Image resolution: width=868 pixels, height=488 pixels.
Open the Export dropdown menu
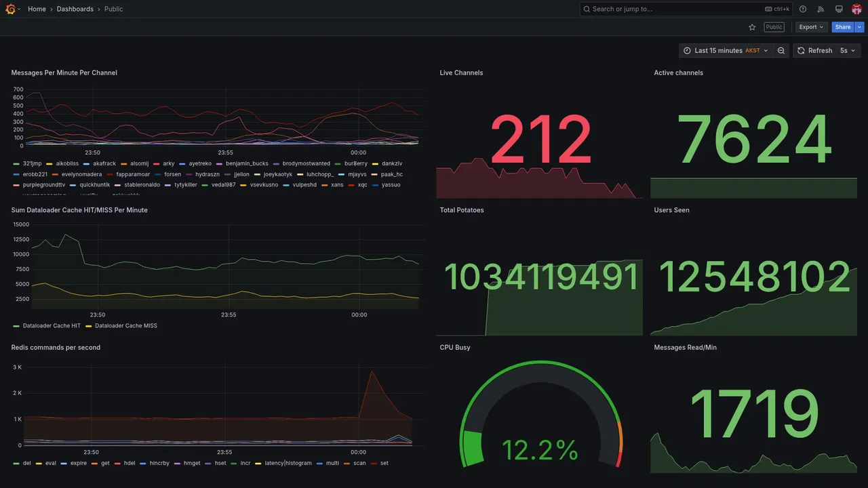811,27
